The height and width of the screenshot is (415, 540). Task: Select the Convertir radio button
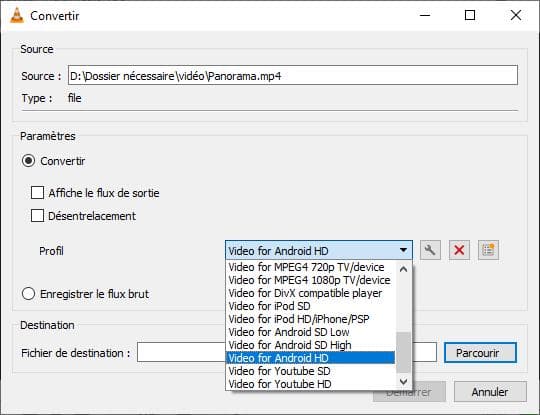(x=28, y=161)
